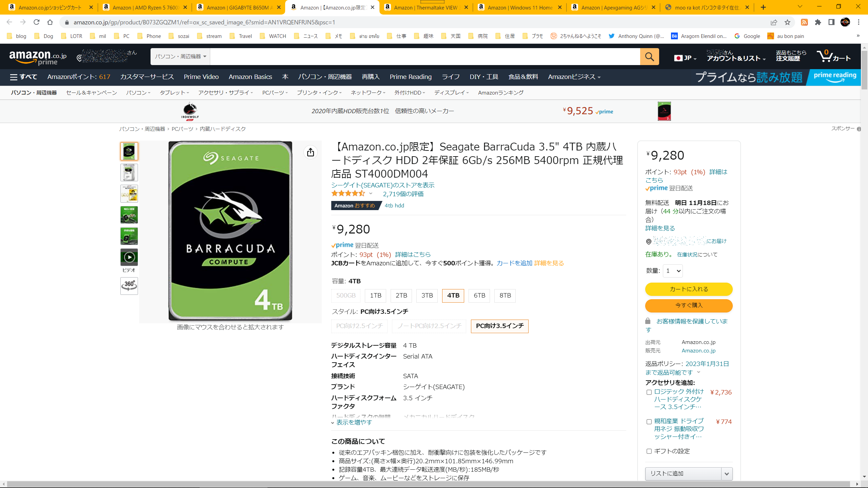Open the すべて hamburger menu
Image resolution: width=868 pixels, height=488 pixels.
tap(23, 77)
